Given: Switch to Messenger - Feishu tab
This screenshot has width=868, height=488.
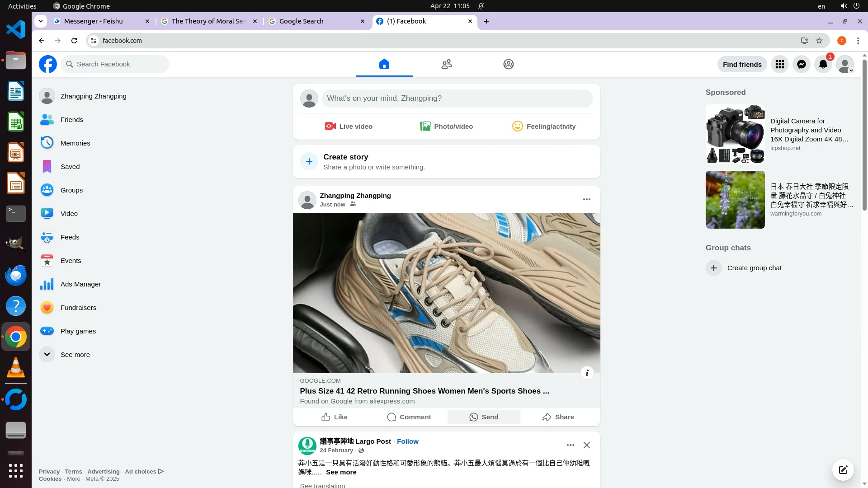Looking at the screenshot, I should click(94, 21).
